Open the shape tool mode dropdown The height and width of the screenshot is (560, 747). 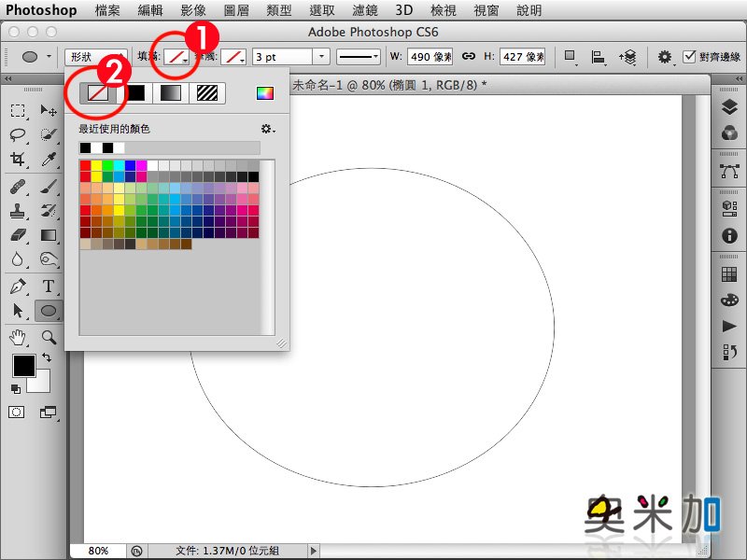(96, 57)
